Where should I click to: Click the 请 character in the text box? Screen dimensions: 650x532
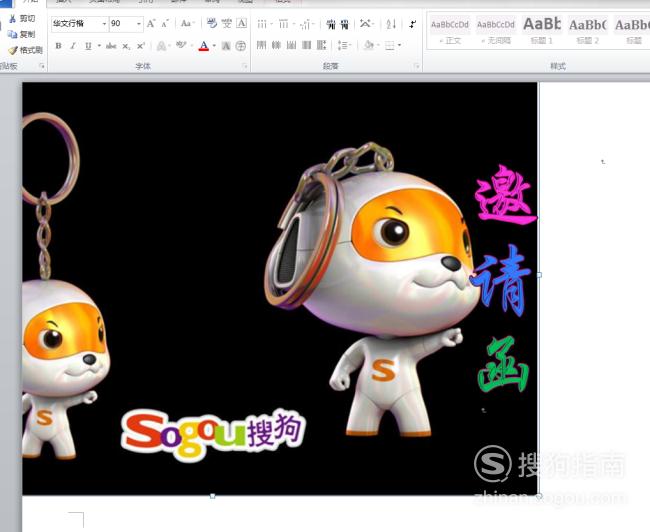501,281
